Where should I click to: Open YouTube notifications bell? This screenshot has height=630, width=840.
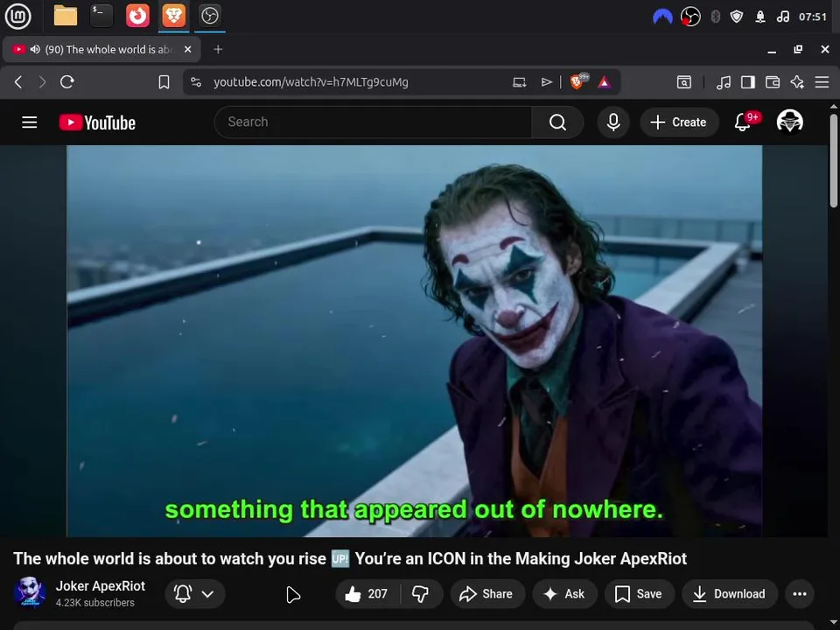pos(743,122)
